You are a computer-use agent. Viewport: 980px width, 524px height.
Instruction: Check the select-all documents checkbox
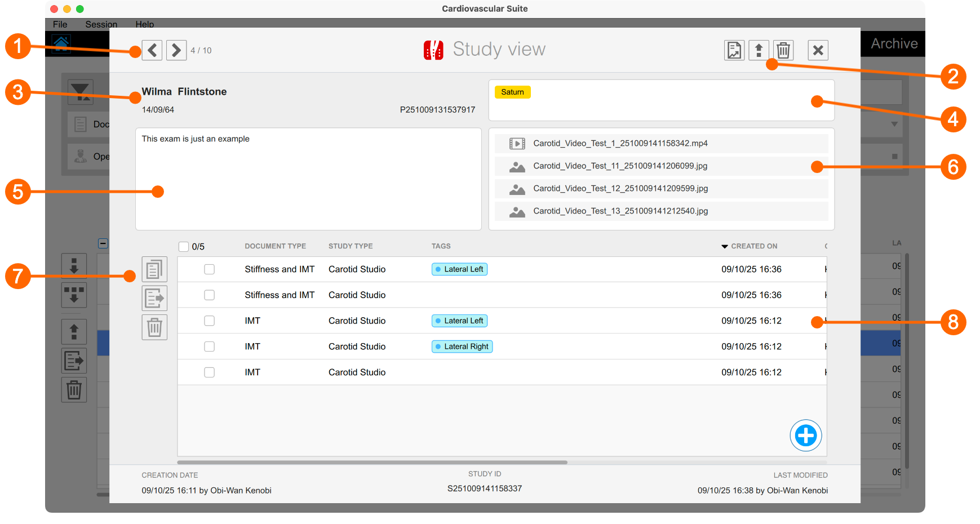click(184, 246)
